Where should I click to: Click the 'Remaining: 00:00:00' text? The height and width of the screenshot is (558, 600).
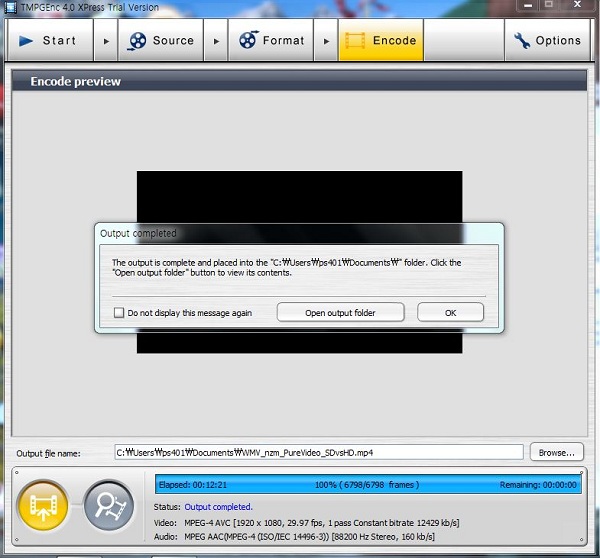[538, 485]
